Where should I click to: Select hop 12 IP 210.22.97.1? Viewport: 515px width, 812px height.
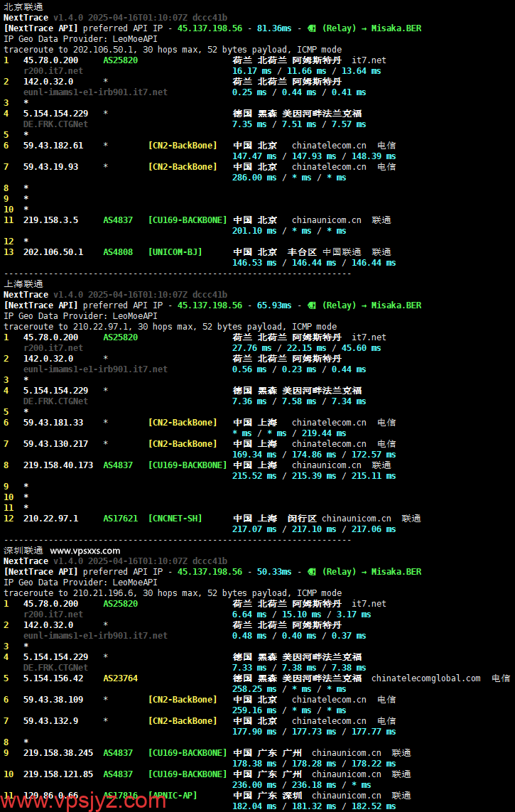[50, 519]
